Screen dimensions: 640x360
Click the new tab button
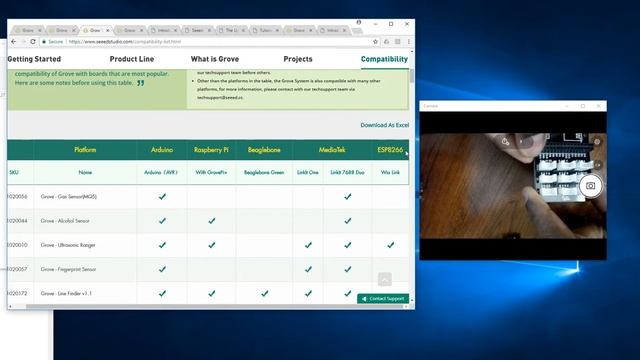(356, 31)
